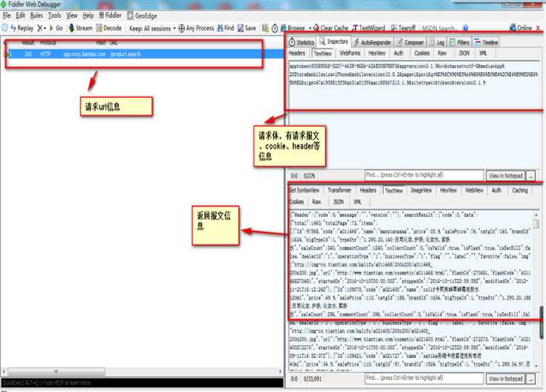Click the MSDN Search field

[439, 28]
